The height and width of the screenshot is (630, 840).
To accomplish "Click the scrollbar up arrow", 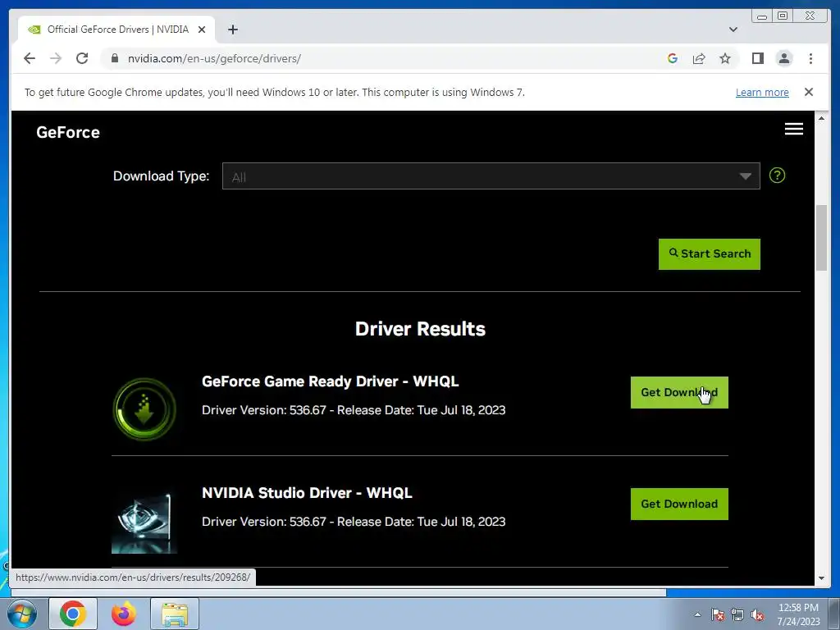I will pyautogui.click(x=821, y=118).
